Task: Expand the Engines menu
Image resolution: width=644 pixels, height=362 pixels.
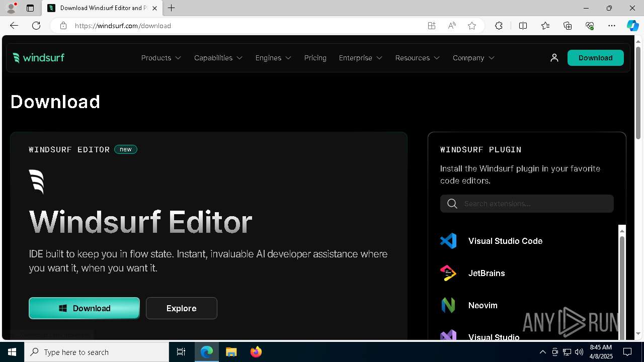Action: 273,58
